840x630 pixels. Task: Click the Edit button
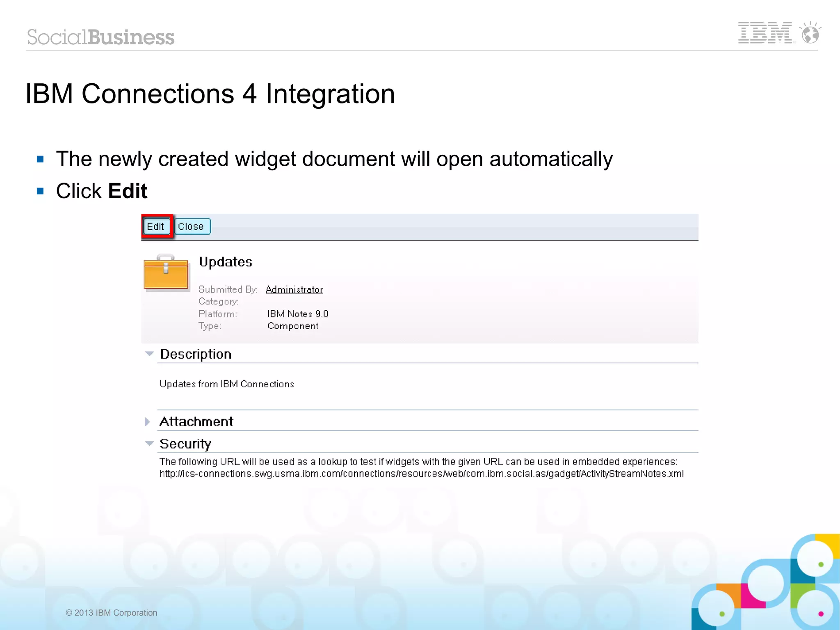(x=156, y=227)
